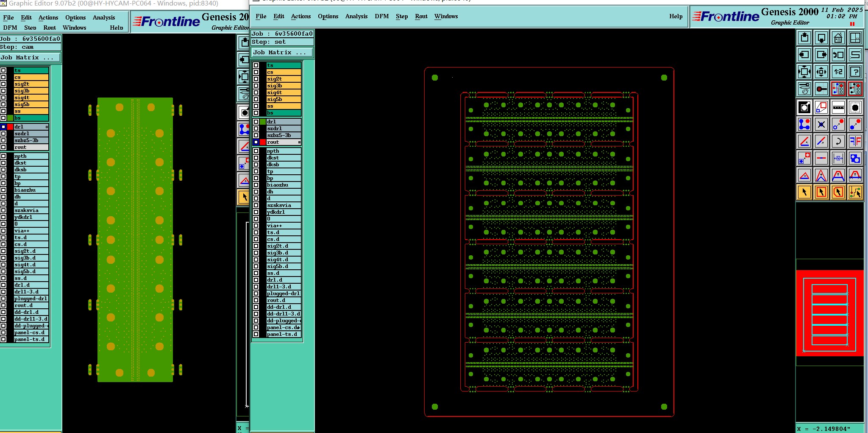Expand the rout layer marker in set window
Viewport: 868px width, 433px height.
[x=299, y=142]
